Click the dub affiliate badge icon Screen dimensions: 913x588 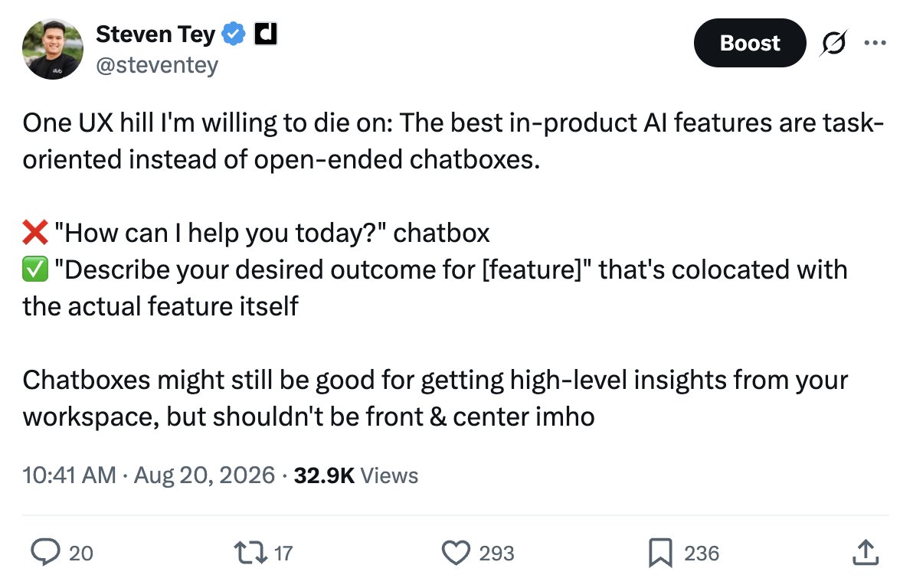click(266, 34)
